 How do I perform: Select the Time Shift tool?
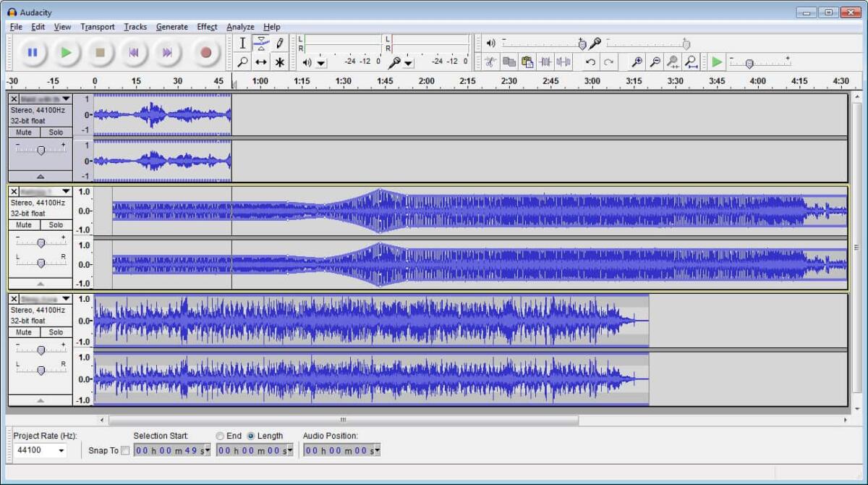(x=260, y=62)
